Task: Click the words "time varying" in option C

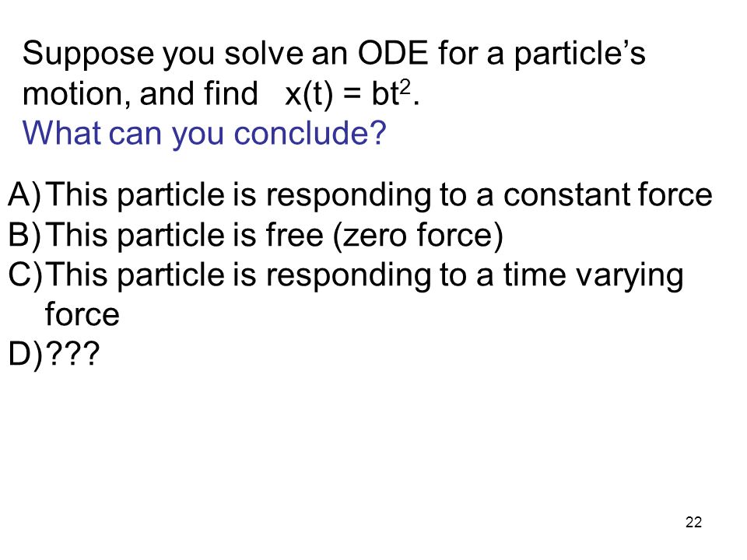Action: click(x=594, y=276)
